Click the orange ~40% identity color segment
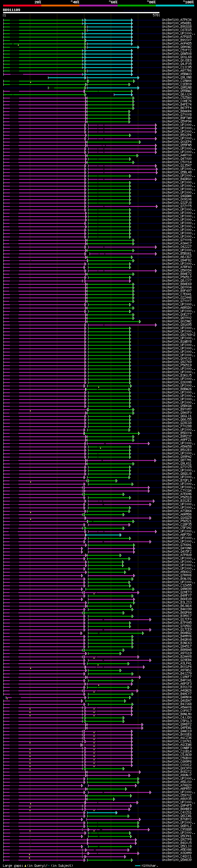The height and width of the screenshot is (868, 197). (x=60, y=6)
